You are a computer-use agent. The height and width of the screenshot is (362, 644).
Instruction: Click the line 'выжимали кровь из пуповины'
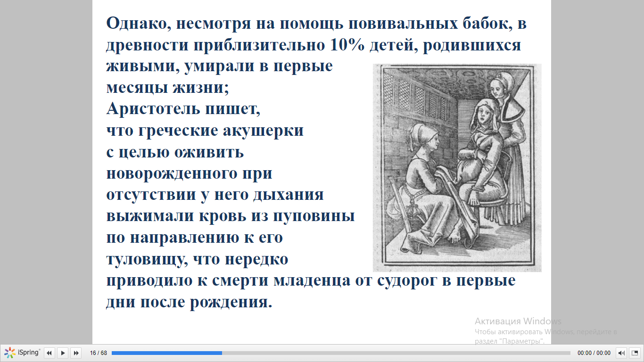click(230, 216)
